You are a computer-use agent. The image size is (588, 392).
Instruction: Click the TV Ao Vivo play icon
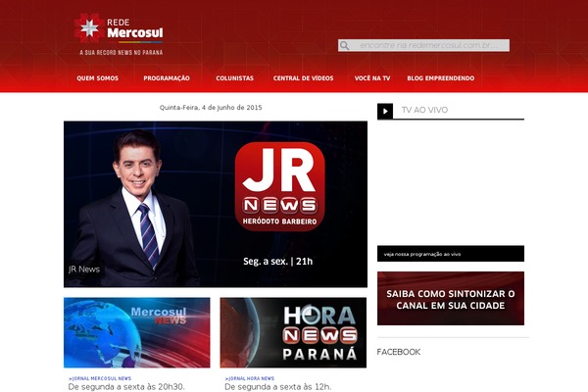[x=385, y=111]
